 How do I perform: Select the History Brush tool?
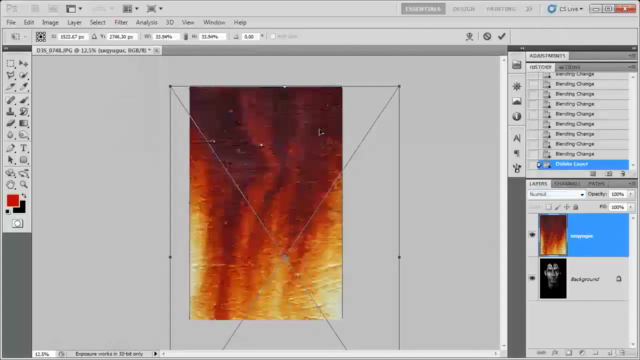pos(24,111)
